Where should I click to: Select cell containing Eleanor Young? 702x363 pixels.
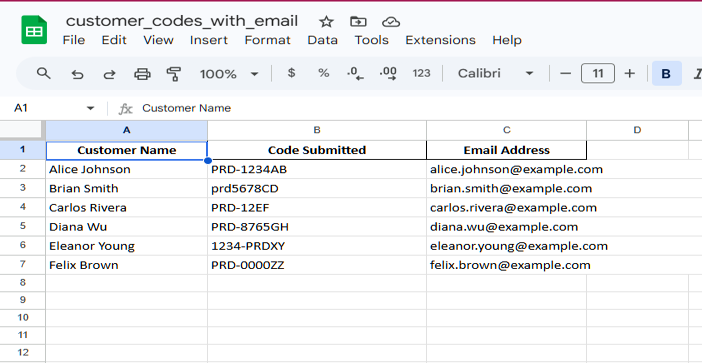click(x=127, y=246)
